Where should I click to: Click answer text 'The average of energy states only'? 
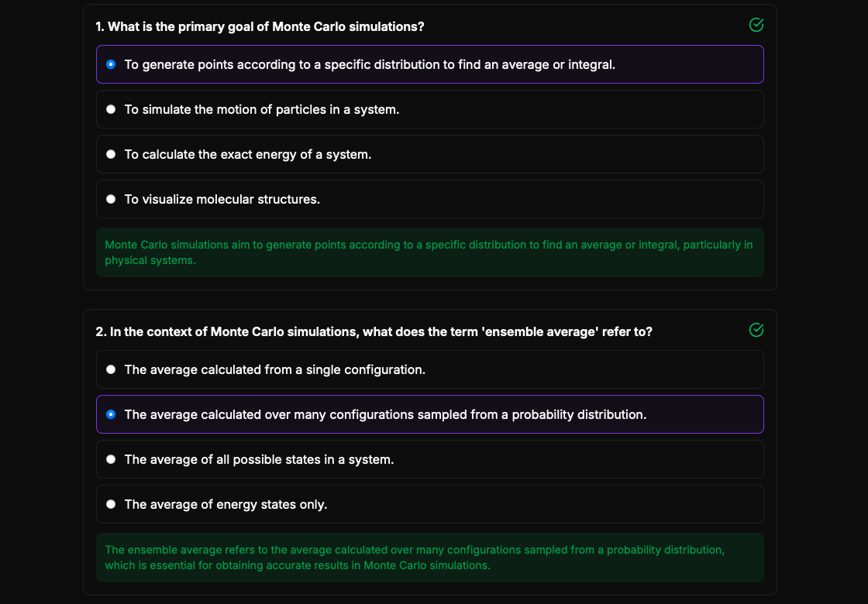pyautogui.click(x=226, y=505)
